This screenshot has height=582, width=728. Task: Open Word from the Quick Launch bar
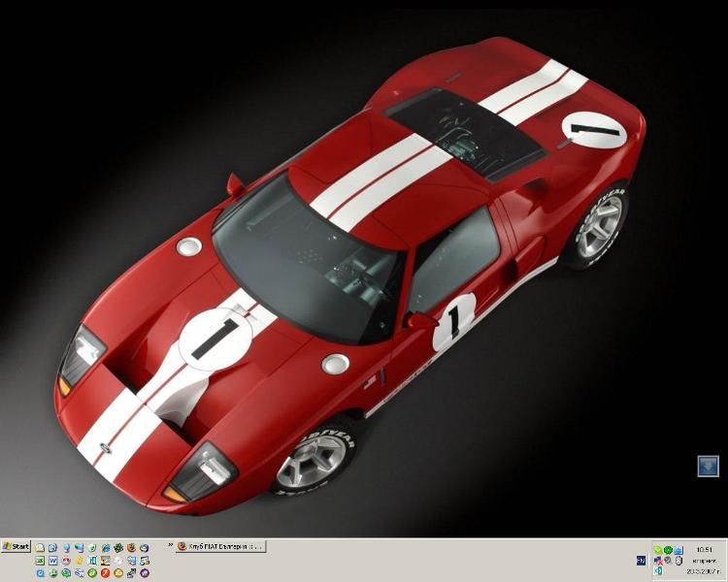[x=52, y=561]
